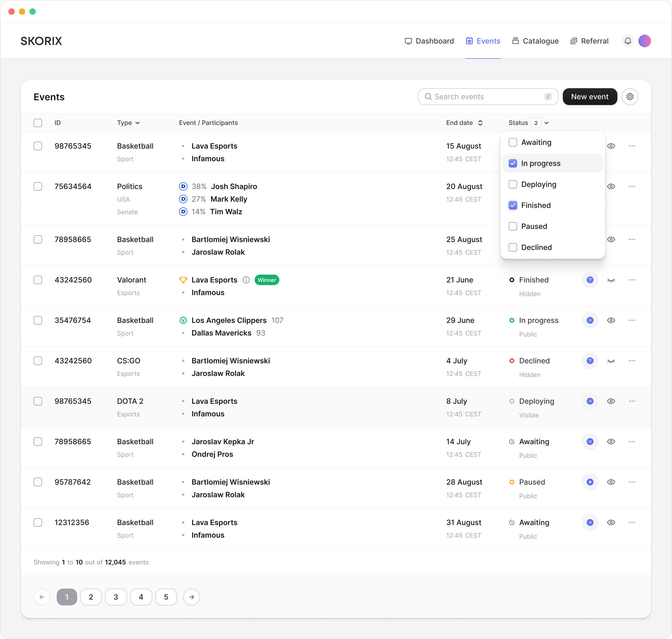Open more options for DOTA 2 event row
This screenshot has width=672, height=639.
(632, 401)
